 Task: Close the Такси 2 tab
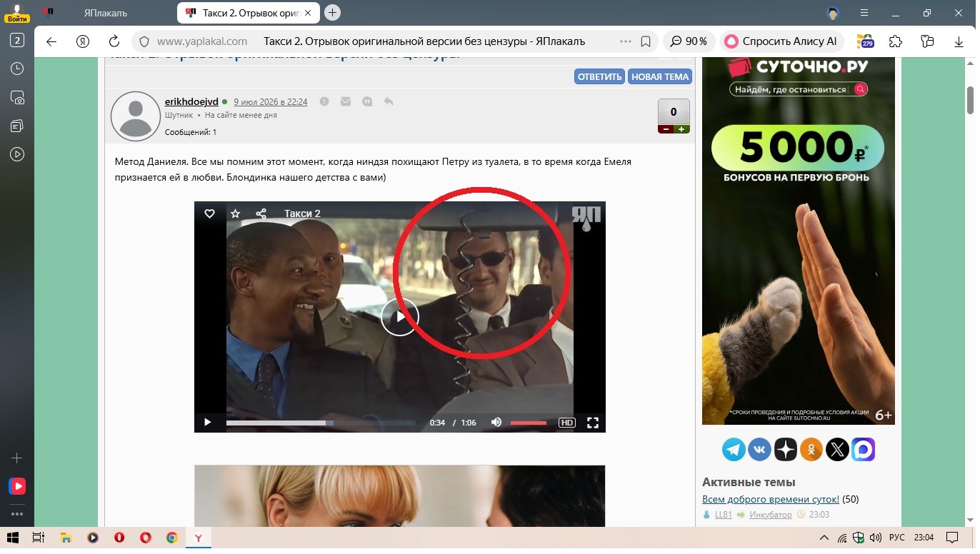(x=308, y=13)
